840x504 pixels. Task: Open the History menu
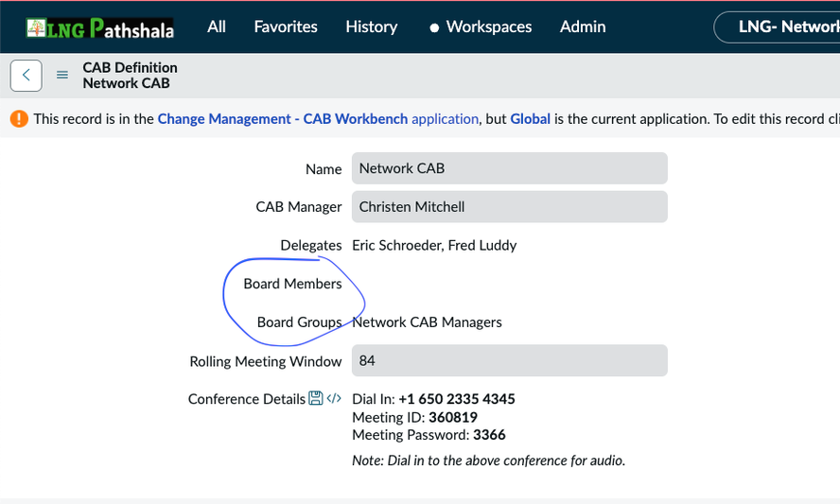point(371,26)
